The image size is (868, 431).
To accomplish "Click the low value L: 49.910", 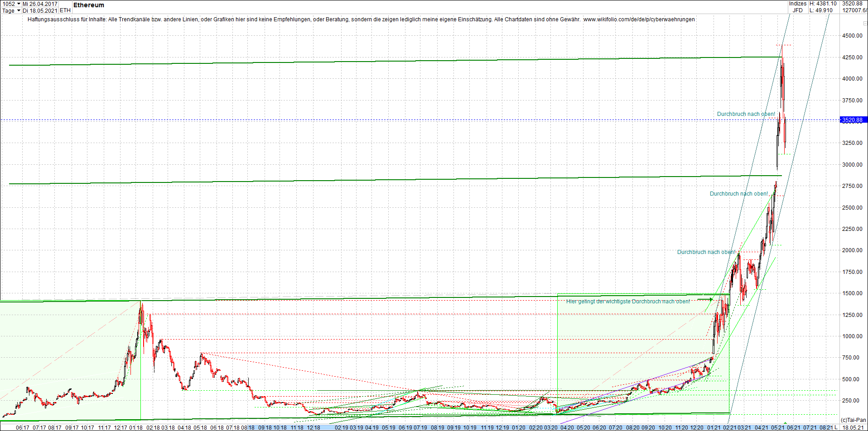I will tap(821, 10).
